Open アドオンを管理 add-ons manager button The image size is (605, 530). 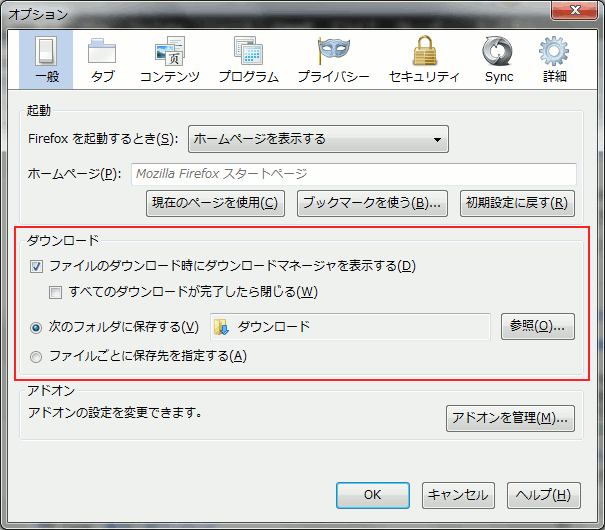tap(510, 418)
